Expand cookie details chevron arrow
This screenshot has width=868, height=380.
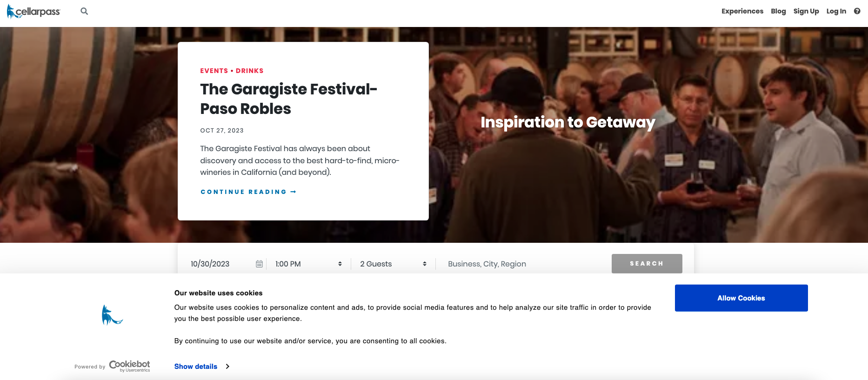point(227,367)
